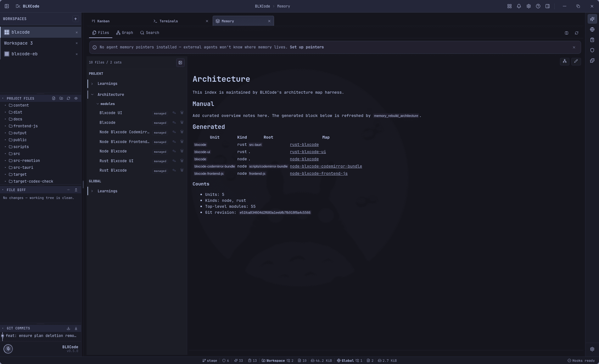The width and height of the screenshot is (599, 364).
Task: Dismiss the memory pointers notice banner
Action: point(574,47)
